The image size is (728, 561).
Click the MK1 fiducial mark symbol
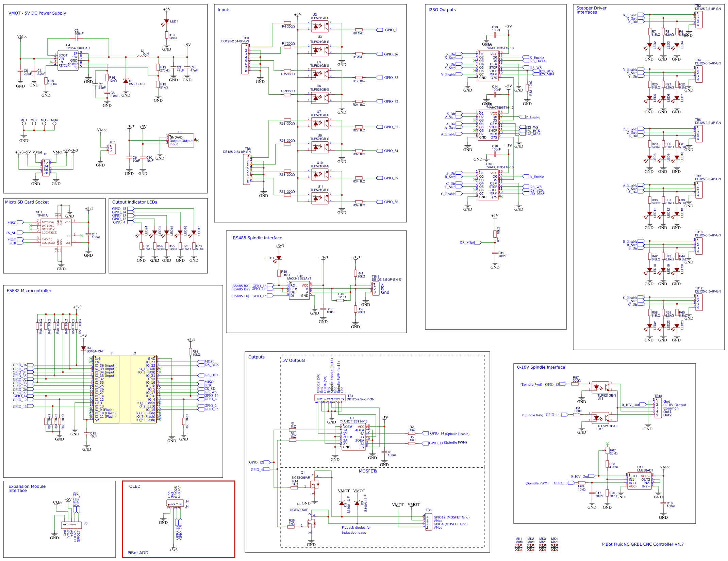tap(518, 547)
